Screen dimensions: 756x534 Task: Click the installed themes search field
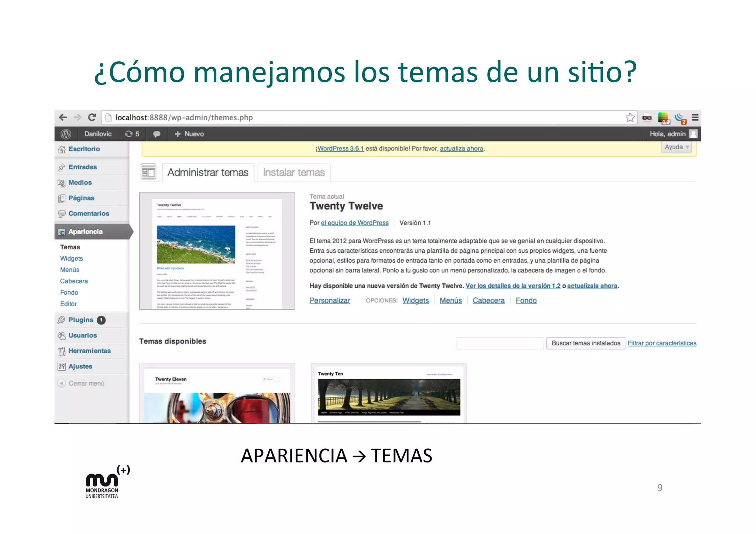point(500,343)
